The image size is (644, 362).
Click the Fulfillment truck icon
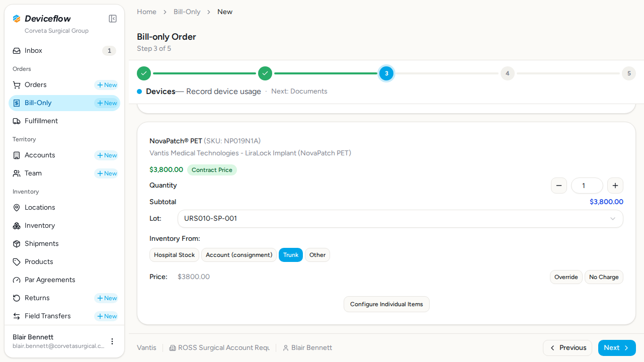17,121
